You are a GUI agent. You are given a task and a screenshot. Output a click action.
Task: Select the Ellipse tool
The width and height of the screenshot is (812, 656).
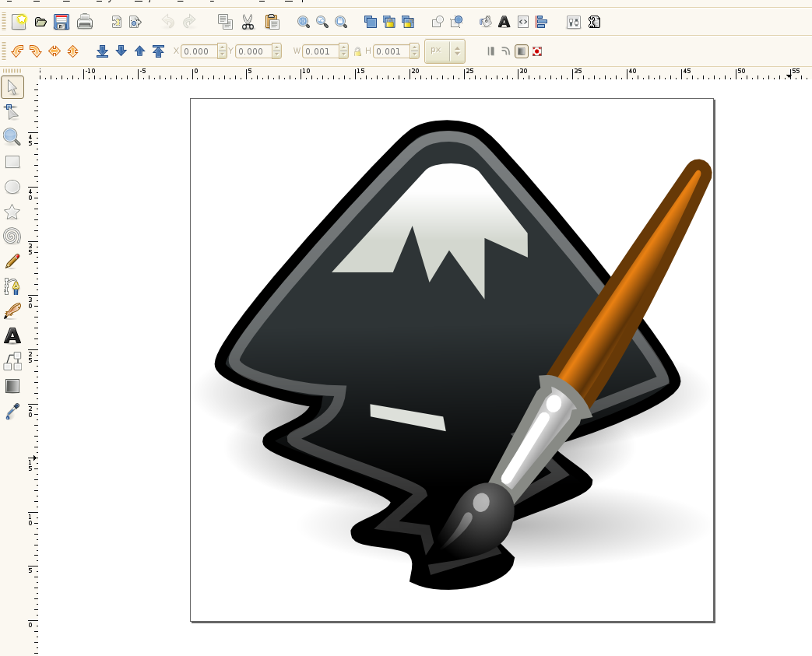(x=12, y=187)
